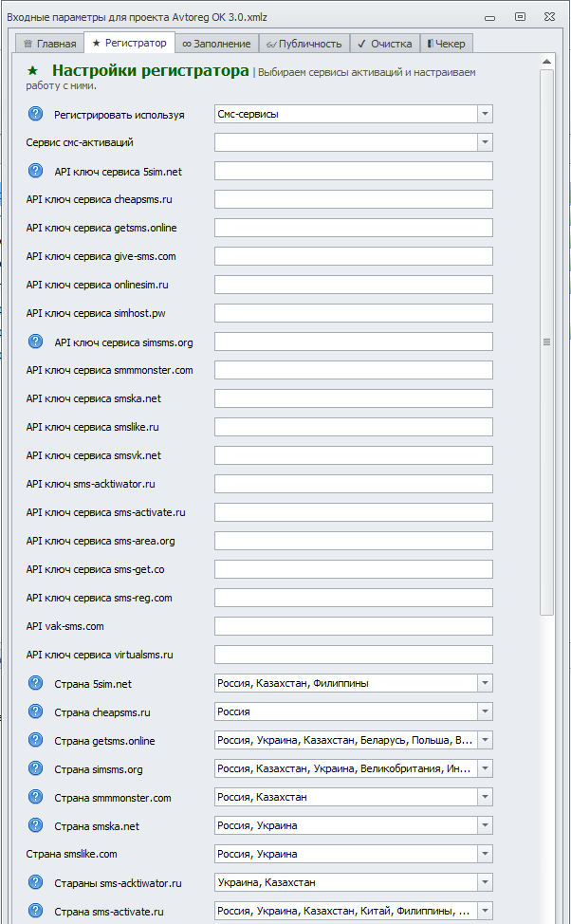Expand country list for sms-activate.ru
This screenshot has width=571, height=924.
point(485,911)
